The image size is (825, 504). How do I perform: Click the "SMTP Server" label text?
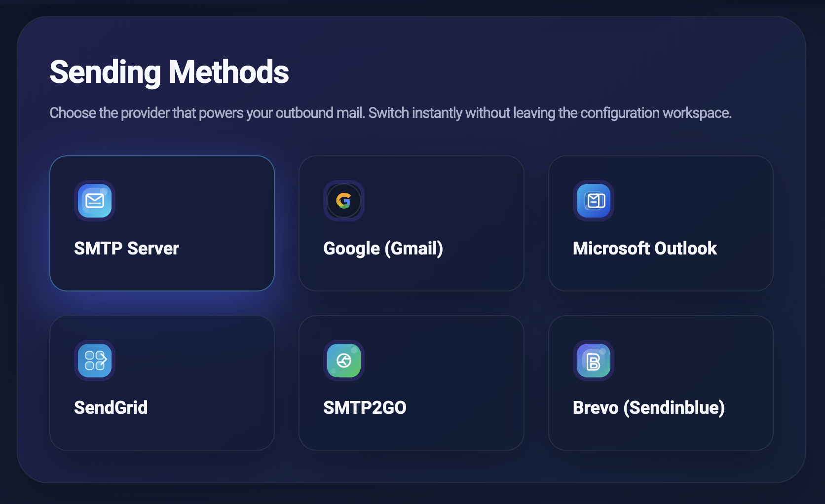pos(126,249)
